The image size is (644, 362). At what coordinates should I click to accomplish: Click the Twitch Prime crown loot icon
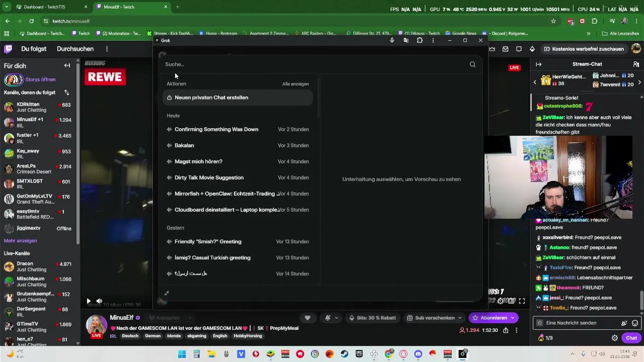[492, 49]
